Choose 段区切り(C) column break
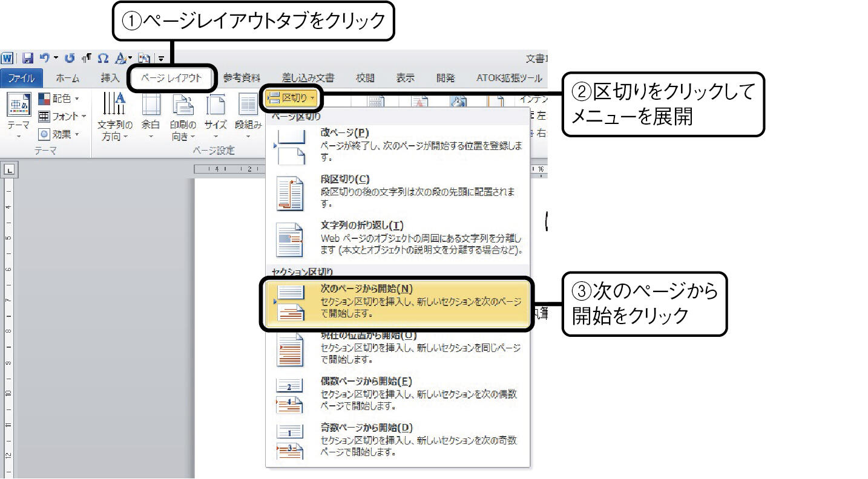The height and width of the screenshot is (479, 868). click(398, 192)
